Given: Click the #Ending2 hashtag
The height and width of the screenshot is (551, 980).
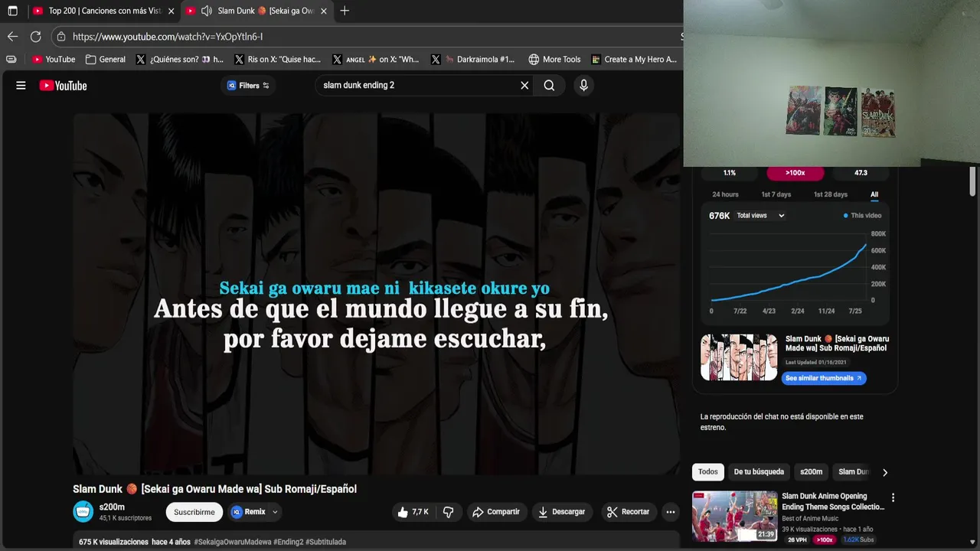Looking at the screenshot, I should click(x=289, y=542).
